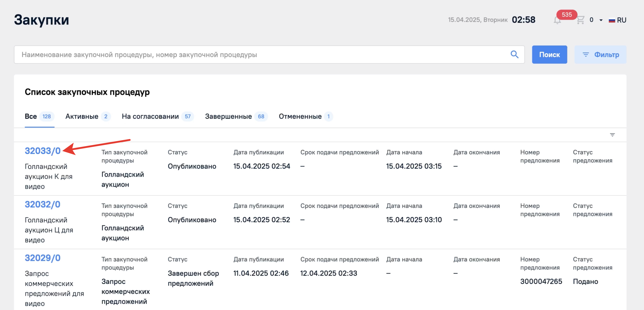Open procurement procedure 32029/0

coord(42,258)
